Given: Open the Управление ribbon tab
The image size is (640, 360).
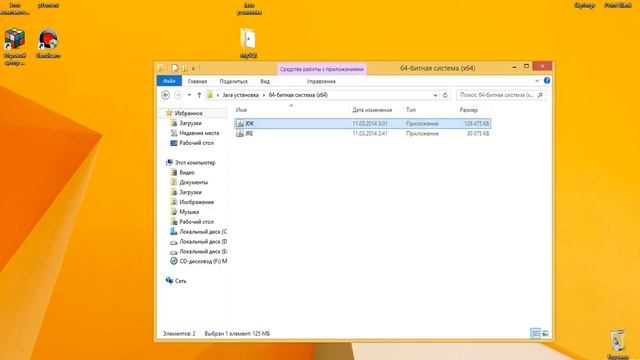Looking at the screenshot, I should 321,81.
